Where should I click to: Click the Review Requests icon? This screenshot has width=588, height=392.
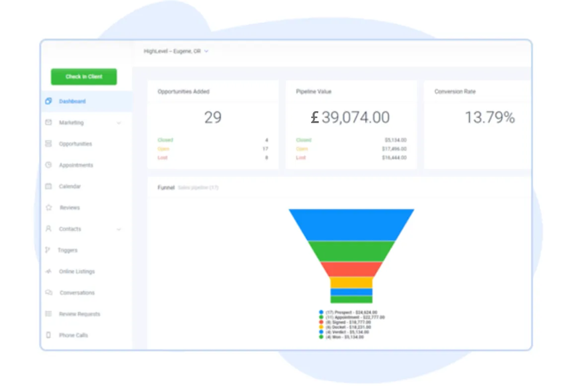[48, 314]
